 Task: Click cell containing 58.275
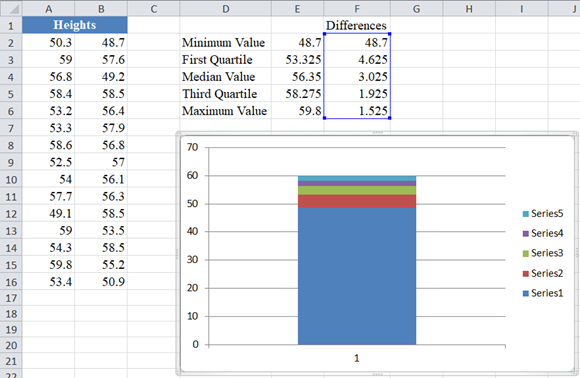point(298,94)
